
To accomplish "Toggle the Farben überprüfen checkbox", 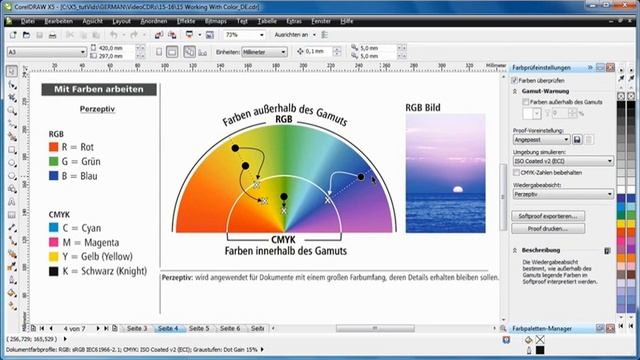I will click(x=515, y=80).
